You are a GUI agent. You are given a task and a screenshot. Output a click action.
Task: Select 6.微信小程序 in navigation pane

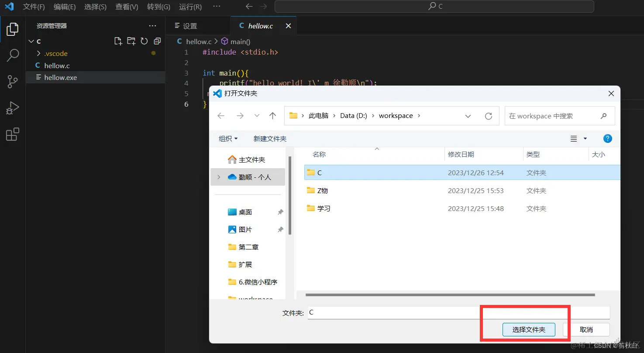248,282
